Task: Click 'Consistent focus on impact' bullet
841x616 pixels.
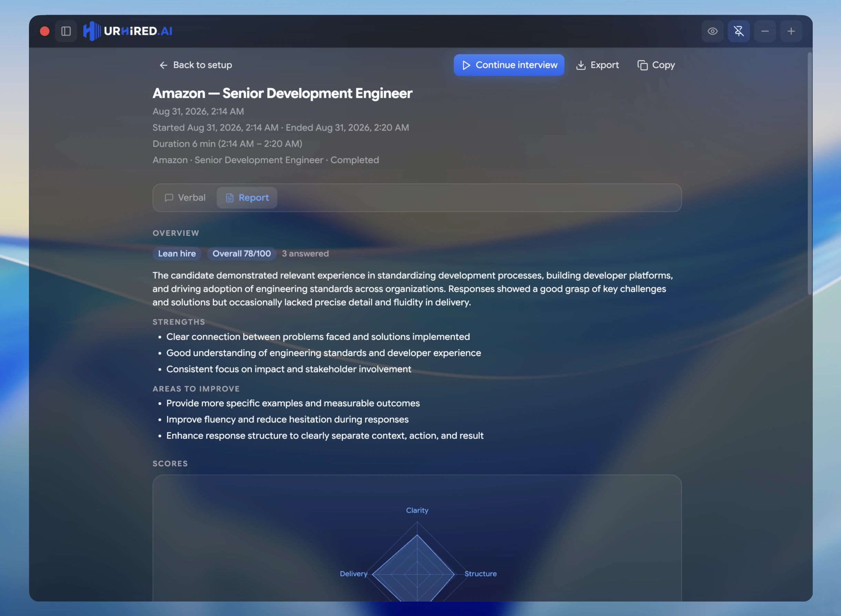Action: 288,369
